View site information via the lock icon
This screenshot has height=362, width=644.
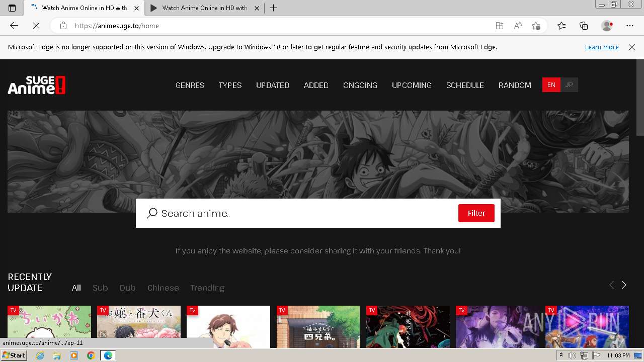(x=63, y=26)
